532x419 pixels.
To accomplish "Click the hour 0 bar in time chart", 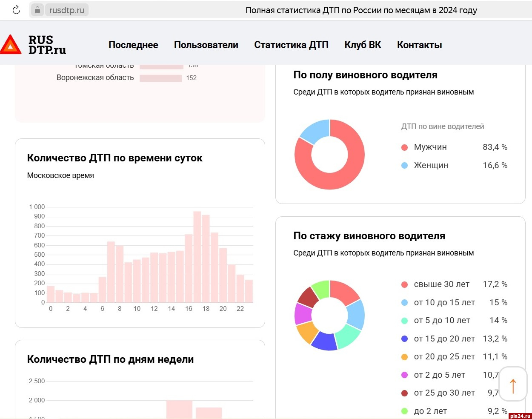I will click(x=51, y=294).
